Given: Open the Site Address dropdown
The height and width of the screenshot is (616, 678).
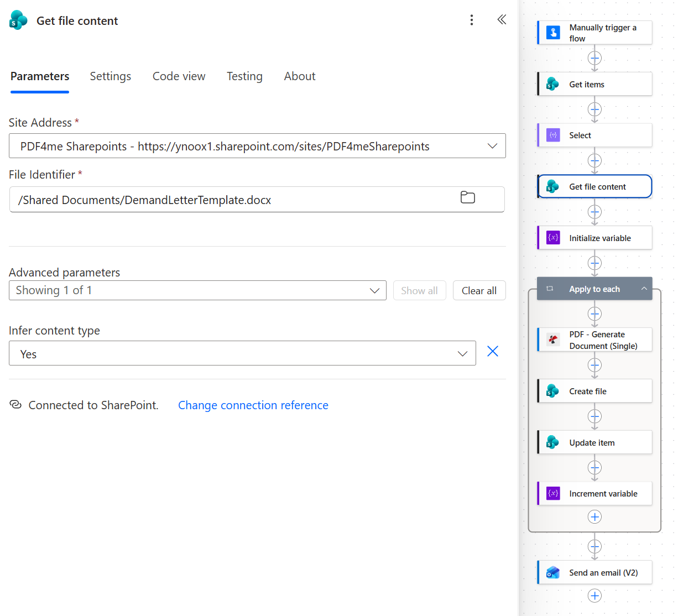Looking at the screenshot, I should click(257, 146).
